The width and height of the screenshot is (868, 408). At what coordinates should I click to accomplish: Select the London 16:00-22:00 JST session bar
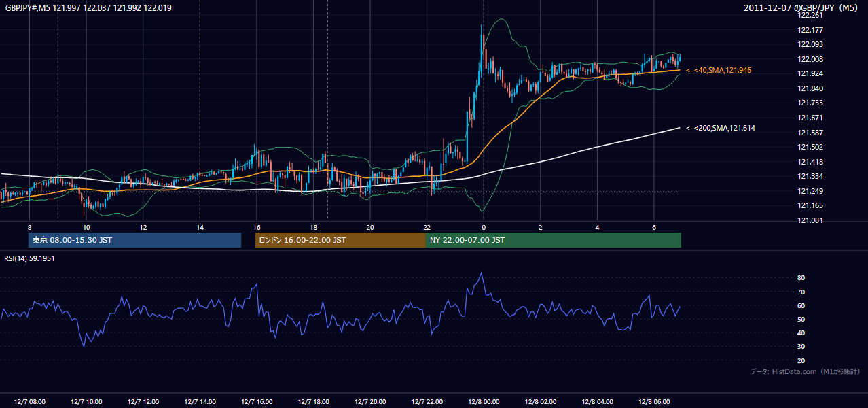[x=340, y=240]
